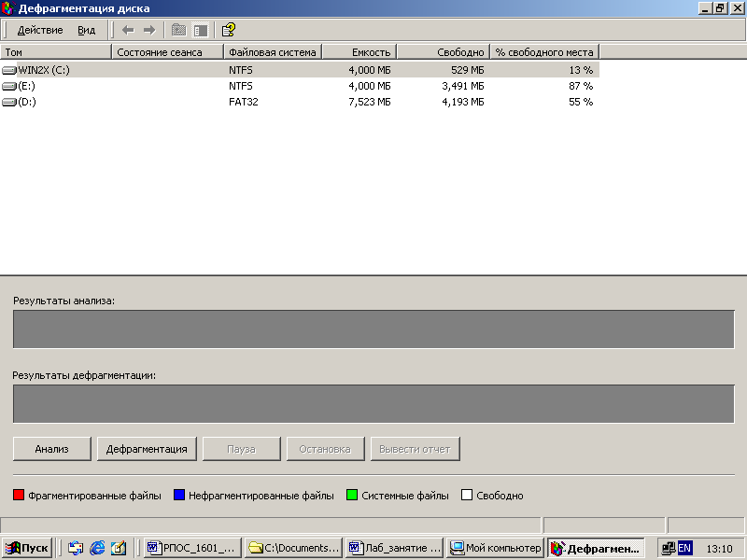Restore the window with title bar button
Viewport: 747px width, 560px height.
(719, 8)
